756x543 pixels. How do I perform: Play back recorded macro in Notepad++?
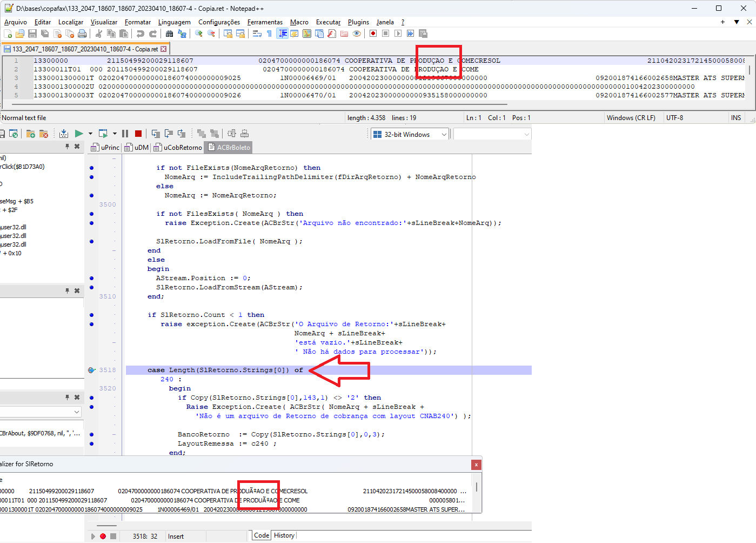tap(398, 34)
